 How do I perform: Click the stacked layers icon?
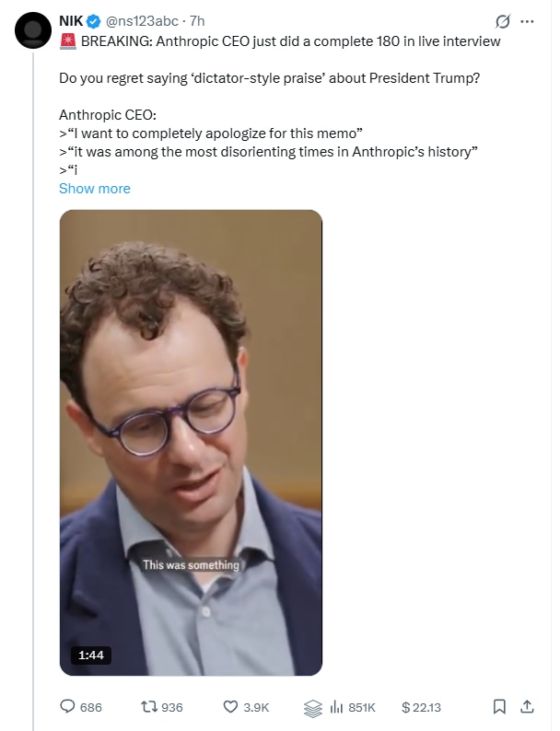click(312, 707)
